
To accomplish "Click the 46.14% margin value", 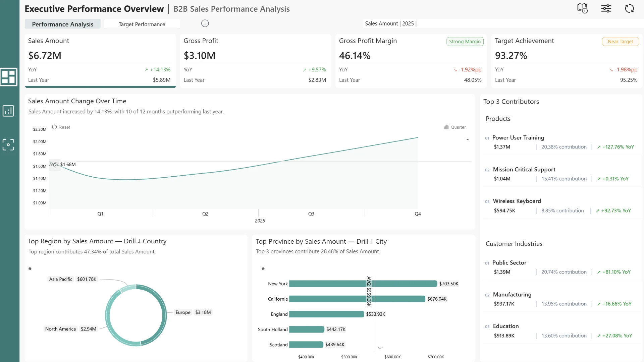I will 355,56.
